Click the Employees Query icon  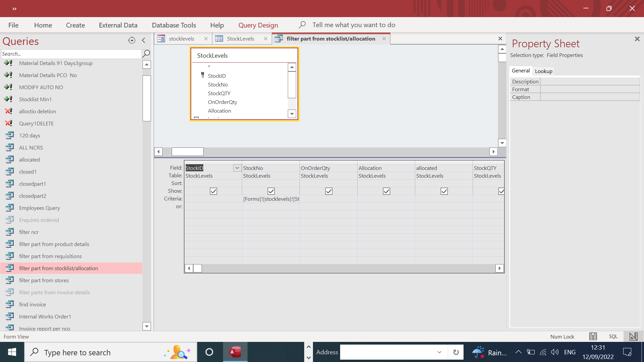click(x=10, y=208)
